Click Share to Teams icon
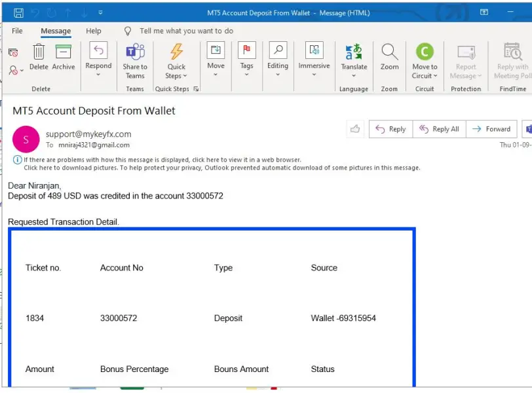 point(135,52)
